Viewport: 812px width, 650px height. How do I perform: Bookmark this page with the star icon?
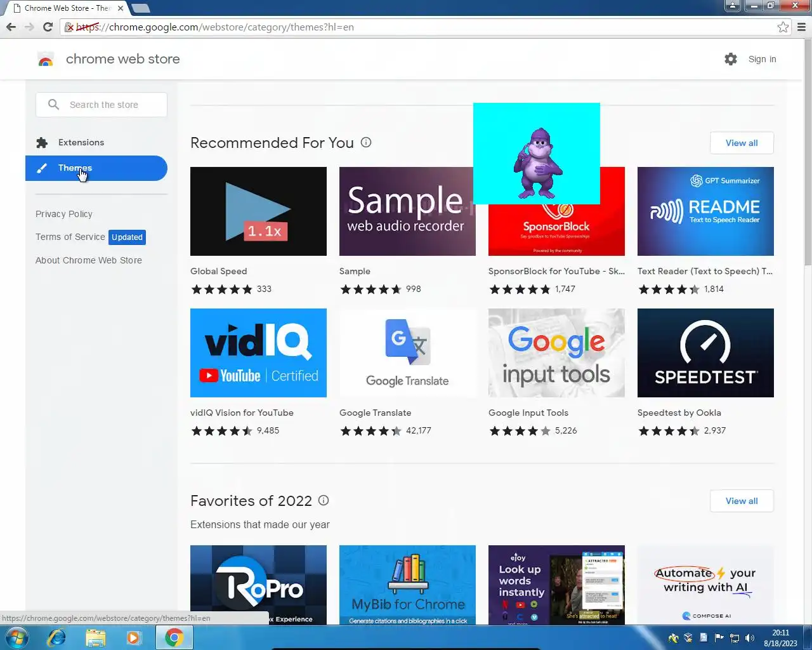(x=783, y=27)
